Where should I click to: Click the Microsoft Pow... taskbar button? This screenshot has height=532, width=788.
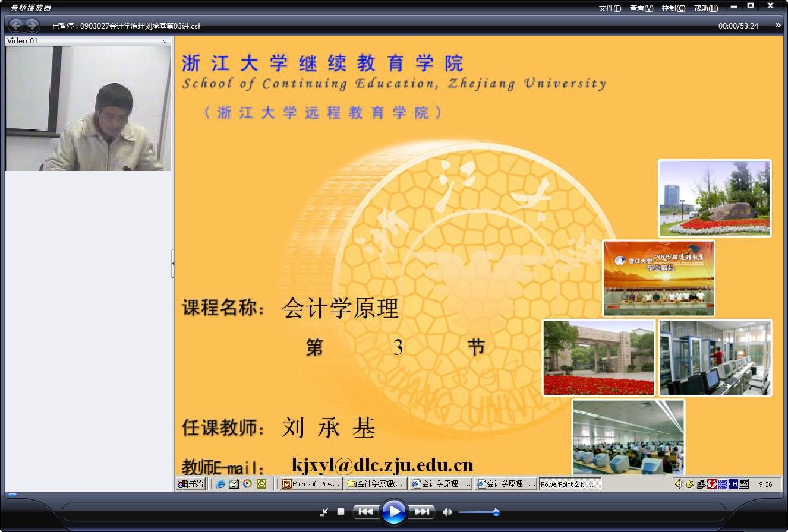tap(311, 484)
